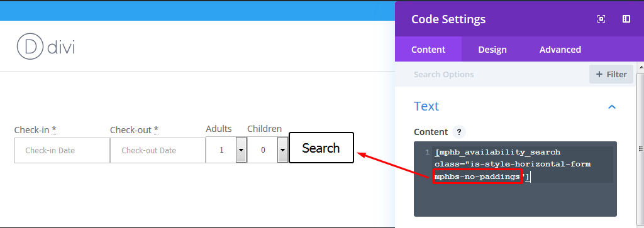The image size is (644, 228).
Task: Click the scrollbar up arrow
Action: [x=640, y=67]
